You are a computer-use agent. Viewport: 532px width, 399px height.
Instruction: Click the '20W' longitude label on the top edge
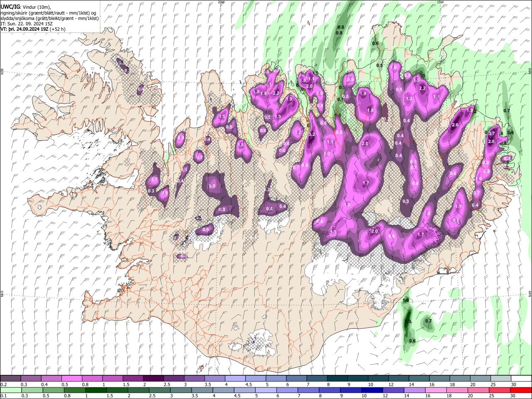point(221,2)
